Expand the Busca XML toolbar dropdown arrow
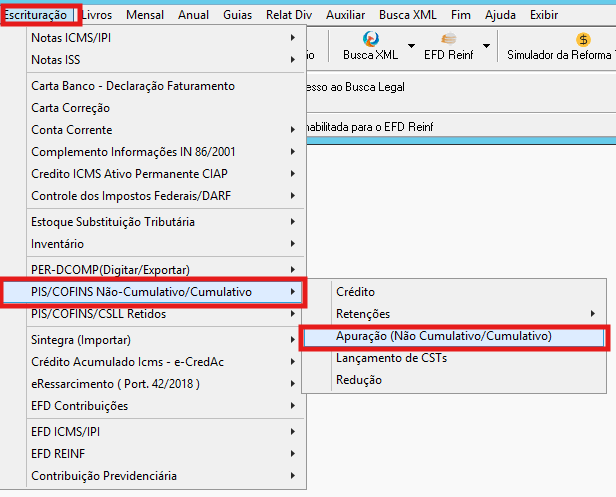The image size is (616, 497). 411,46
